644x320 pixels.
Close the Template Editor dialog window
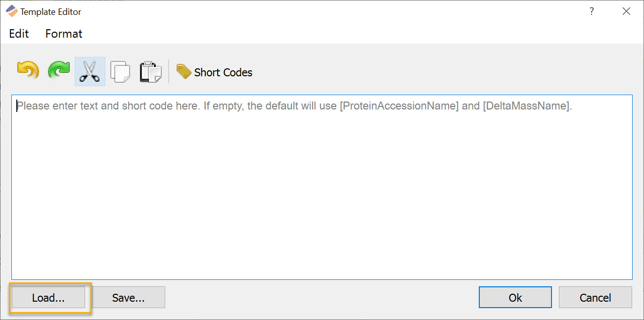tap(626, 11)
